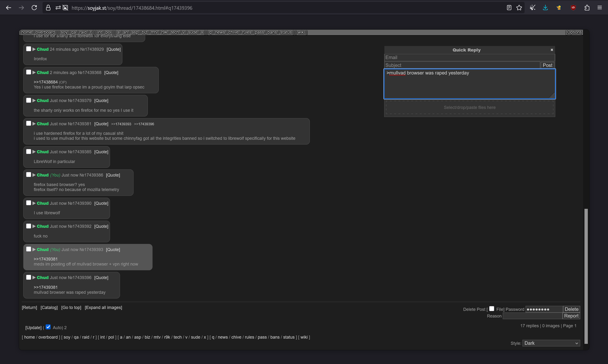Click the browser Forward arrow
Viewport: 608px width, 364px height.
(x=21, y=8)
